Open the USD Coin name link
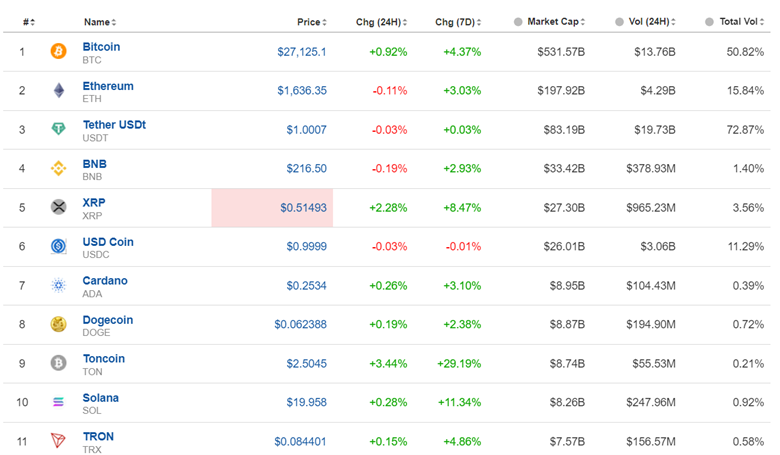The image size is (780, 455). point(108,242)
